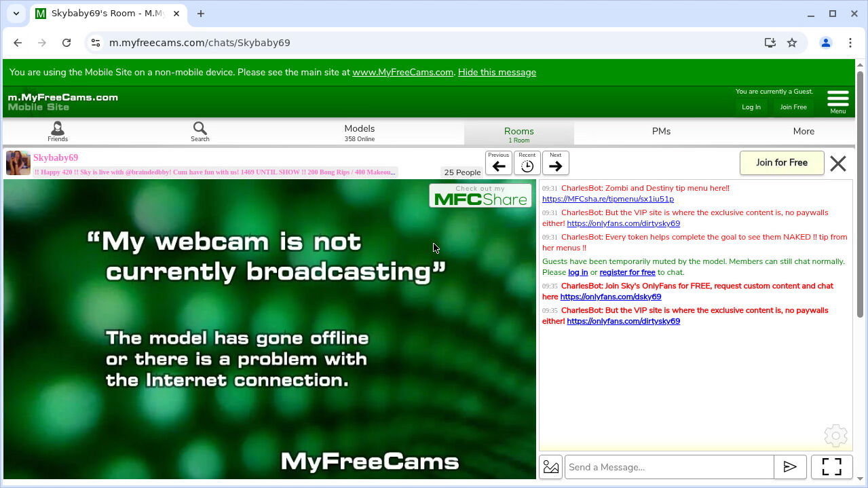Viewport: 868px width, 488px height.
Task: Expand the Chrome tab search dropdown
Action: [x=16, y=14]
